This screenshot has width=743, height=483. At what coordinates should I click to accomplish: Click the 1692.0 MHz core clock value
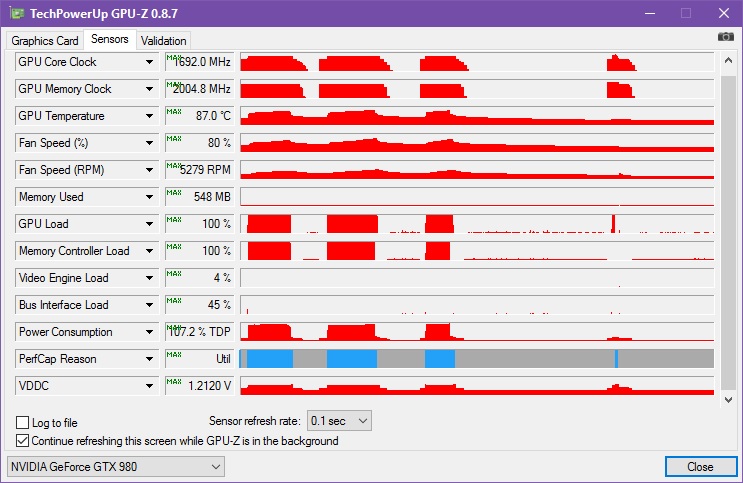click(x=200, y=62)
